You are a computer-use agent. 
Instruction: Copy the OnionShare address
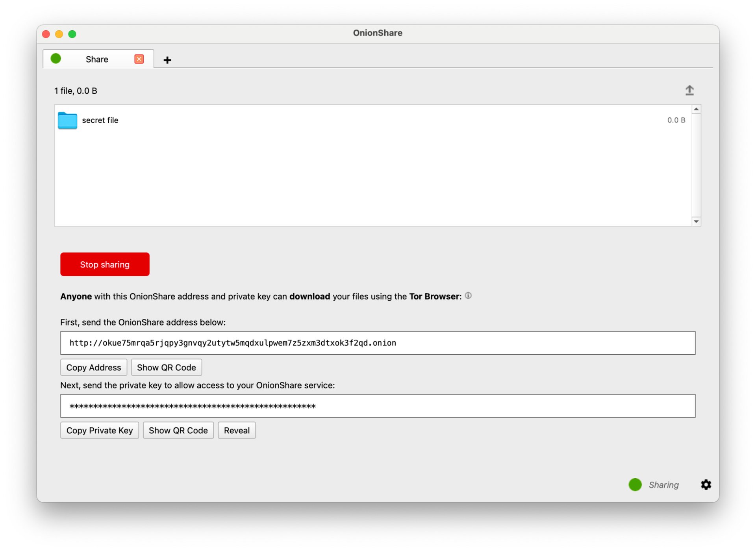point(94,367)
